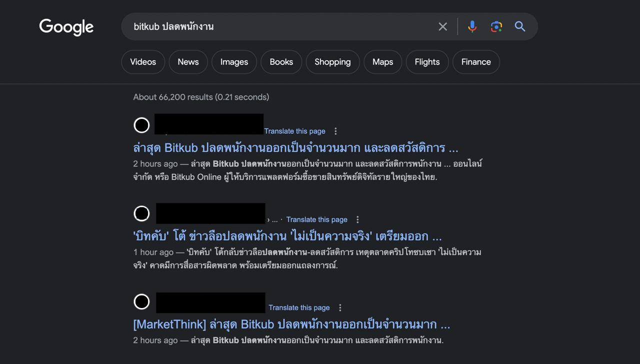
Task: Switch to the News filter
Action: [188, 62]
